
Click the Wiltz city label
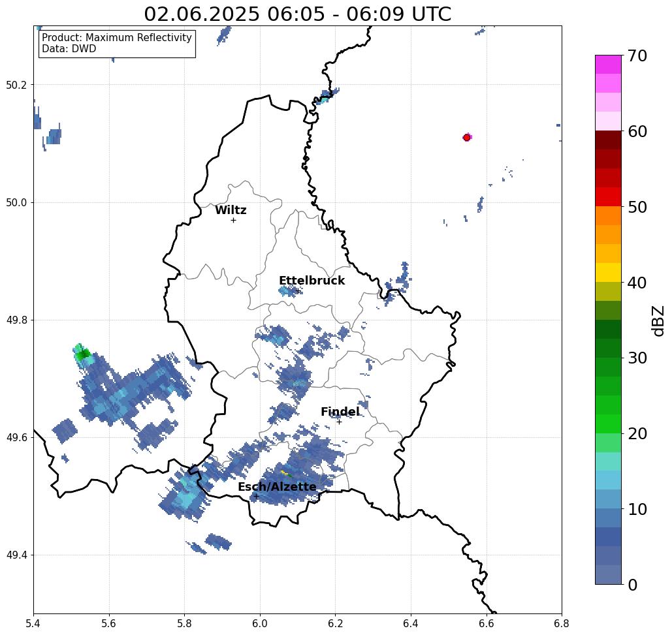pyautogui.click(x=231, y=210)
